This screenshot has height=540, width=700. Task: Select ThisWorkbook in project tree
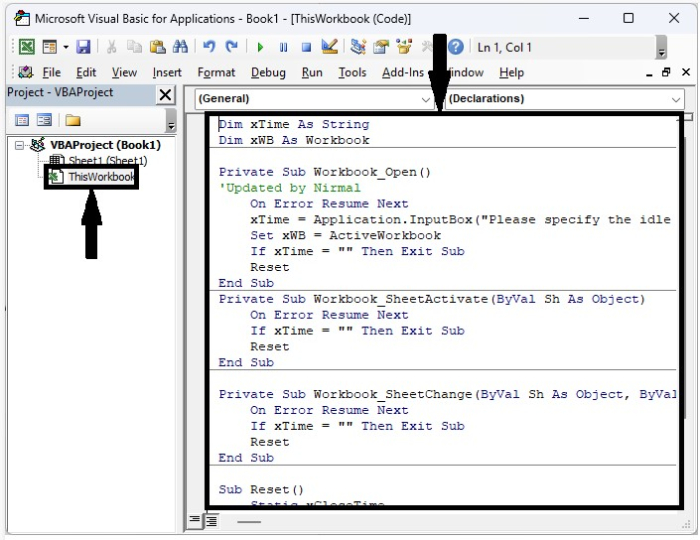pos(101,177)
